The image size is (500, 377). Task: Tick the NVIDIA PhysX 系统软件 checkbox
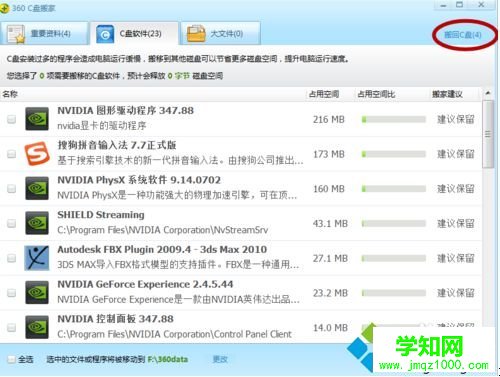[12, 189]
